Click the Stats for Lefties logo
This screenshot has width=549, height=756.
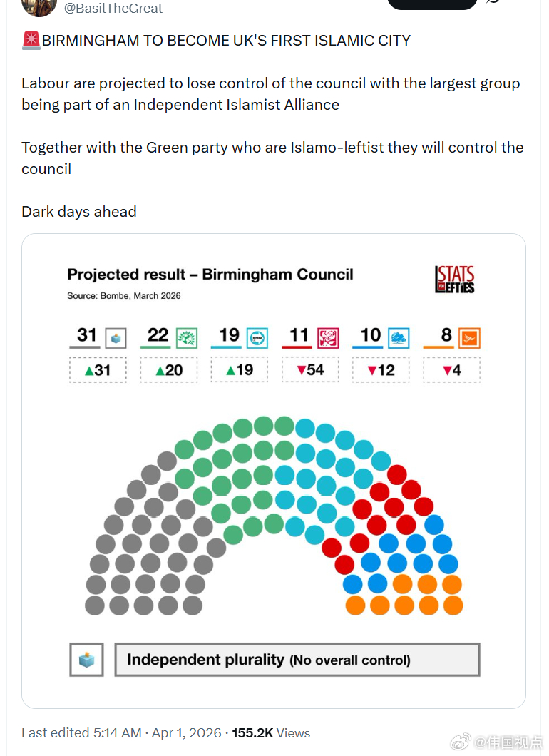[454, 280]
